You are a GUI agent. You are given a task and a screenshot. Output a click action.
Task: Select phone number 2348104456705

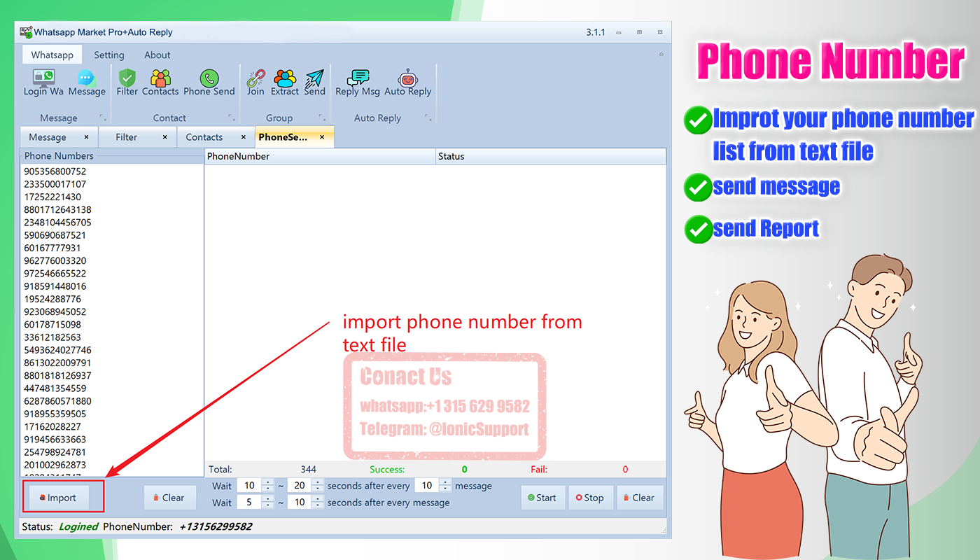pyautogui.click(x=57, y=223)
